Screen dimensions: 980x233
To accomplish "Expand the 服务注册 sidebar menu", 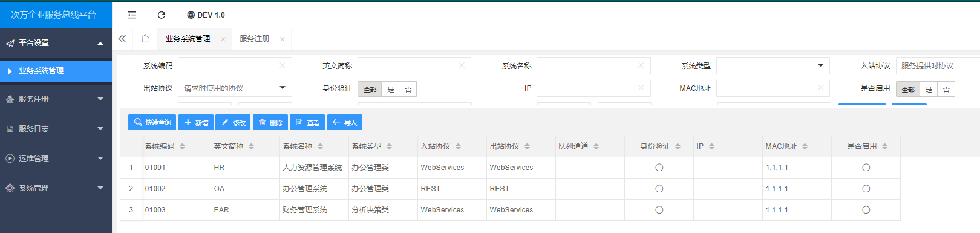I will point(56,99).
